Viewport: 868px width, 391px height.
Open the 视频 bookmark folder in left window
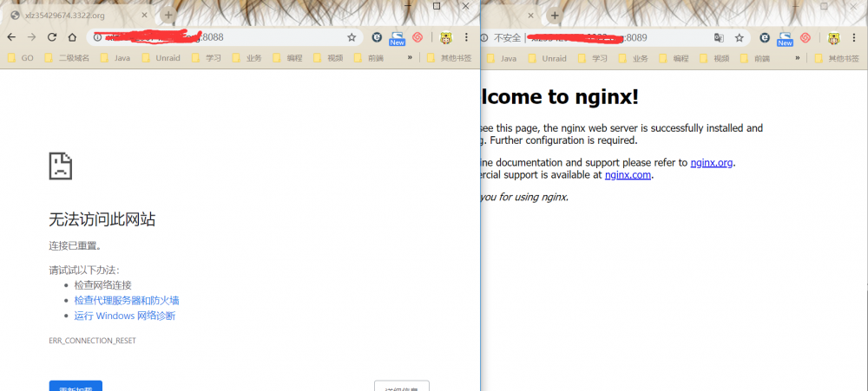pos(328,57)
